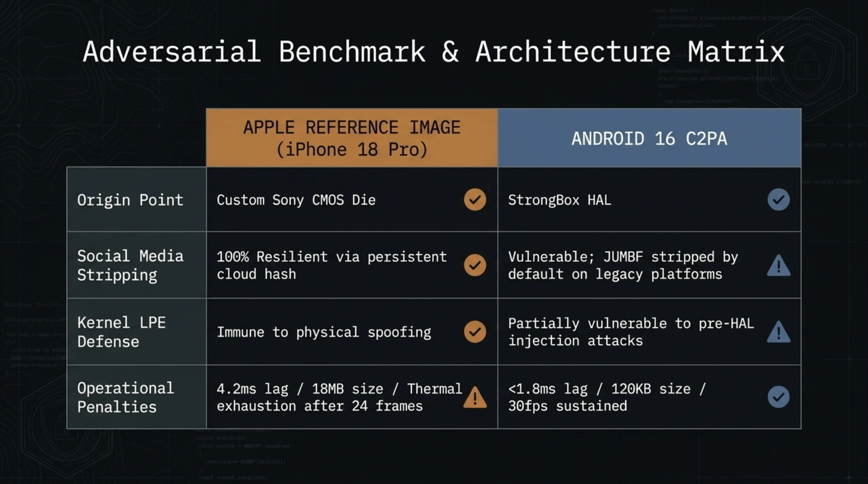The width and height of the screenshot is (868, 484).
Task: Select the Android 16 C2PA column header
Action: click(x=649, y=138)
